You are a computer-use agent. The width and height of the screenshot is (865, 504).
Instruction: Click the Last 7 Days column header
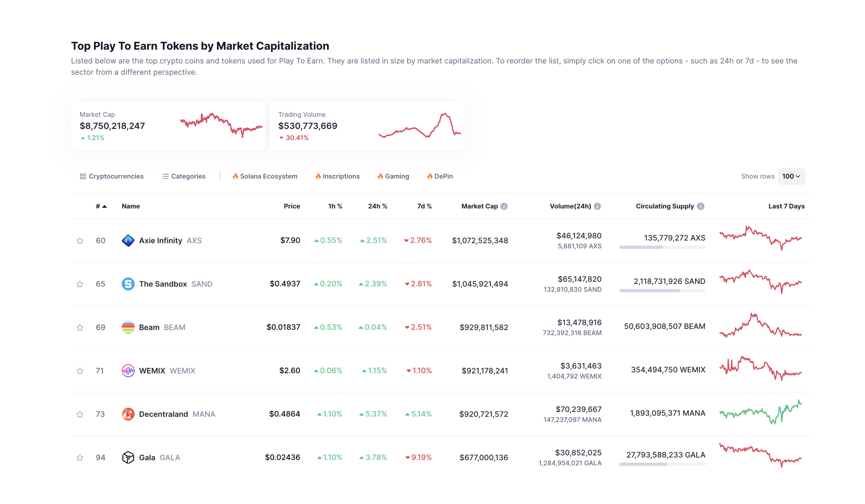click(786, 206)
